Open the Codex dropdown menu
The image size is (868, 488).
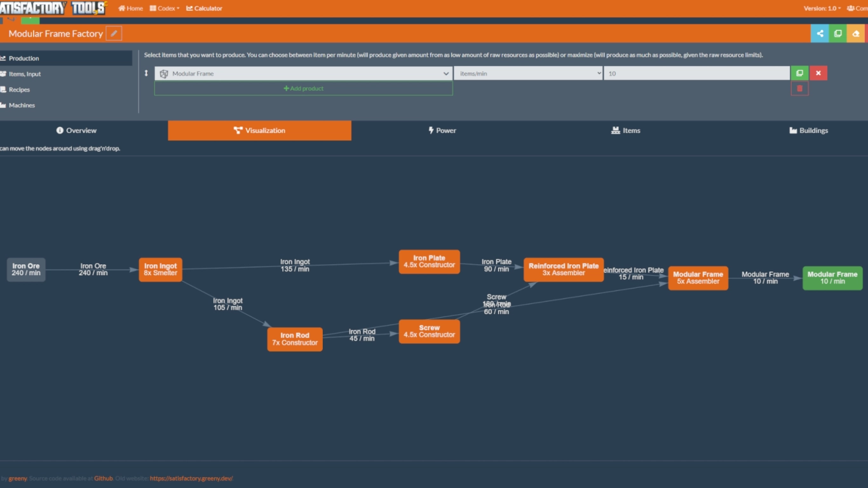(x=164, y=8)
